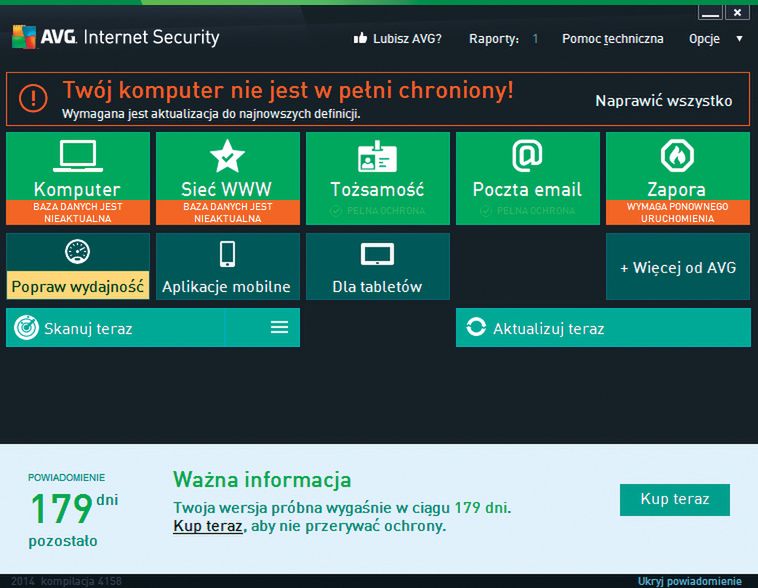Minimize the AVG window
This screenshot has height=588, width=758.
coord(710,13)
